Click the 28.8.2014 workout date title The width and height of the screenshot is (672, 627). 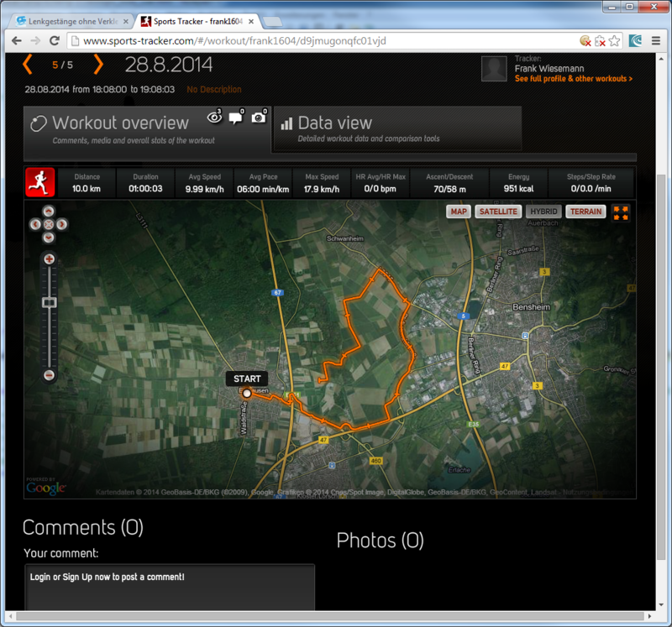click(169, 65)
